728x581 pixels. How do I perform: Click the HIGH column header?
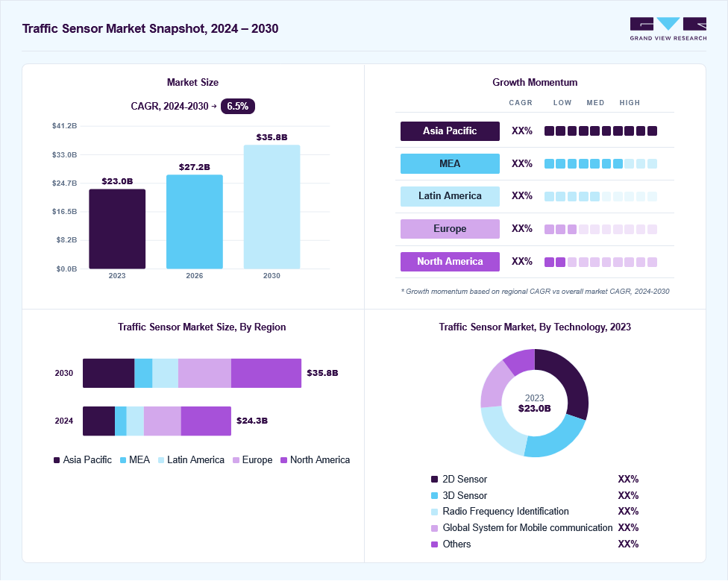click(x=630, y=103)
